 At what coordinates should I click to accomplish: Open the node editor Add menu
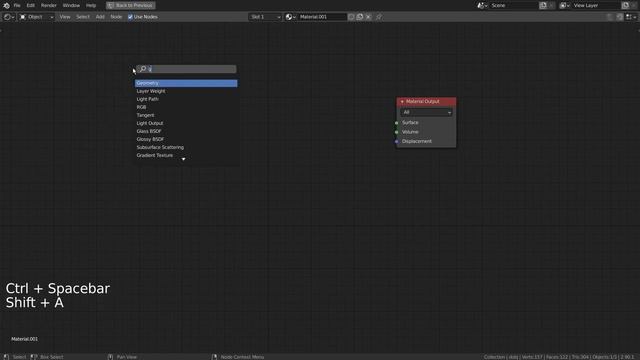(100, 17)
